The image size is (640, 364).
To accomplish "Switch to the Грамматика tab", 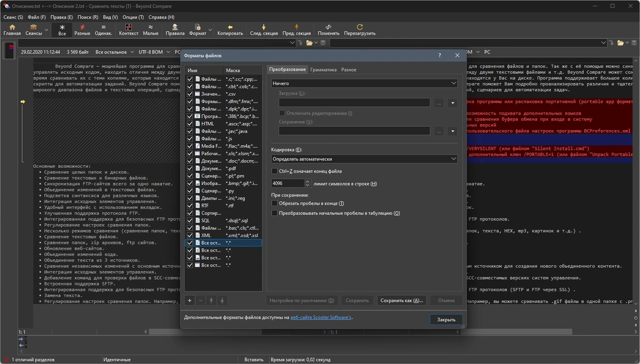I will tap(323, 70).
